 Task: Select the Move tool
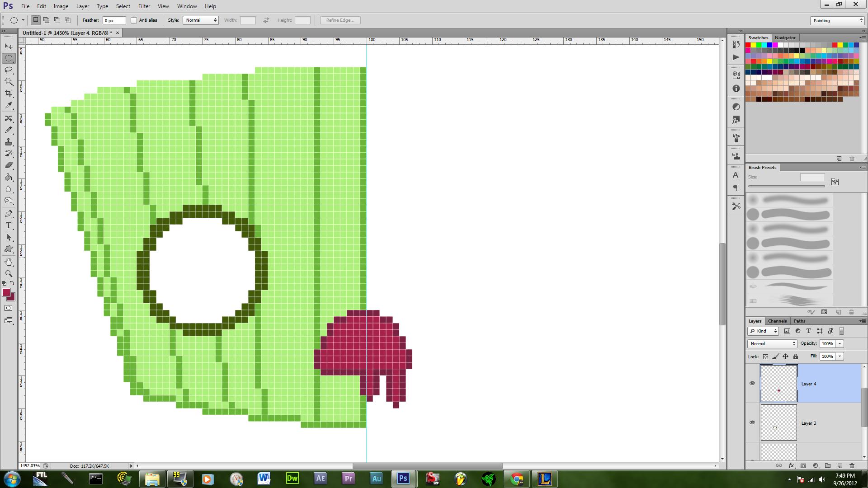tap(9, 47)
